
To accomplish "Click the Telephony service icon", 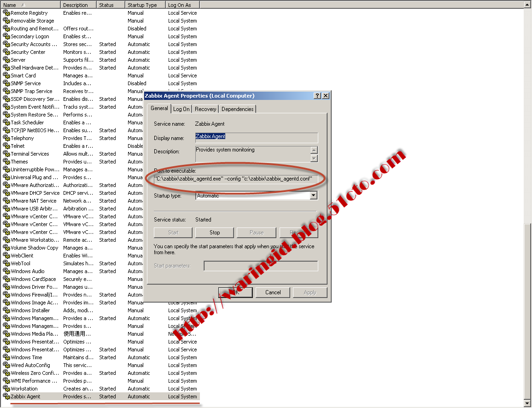I will tap(6, 138).
